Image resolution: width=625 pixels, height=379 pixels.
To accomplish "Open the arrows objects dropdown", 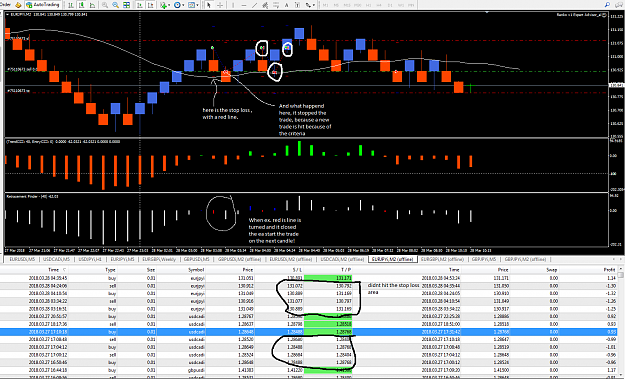I will [x=309, y=5].
